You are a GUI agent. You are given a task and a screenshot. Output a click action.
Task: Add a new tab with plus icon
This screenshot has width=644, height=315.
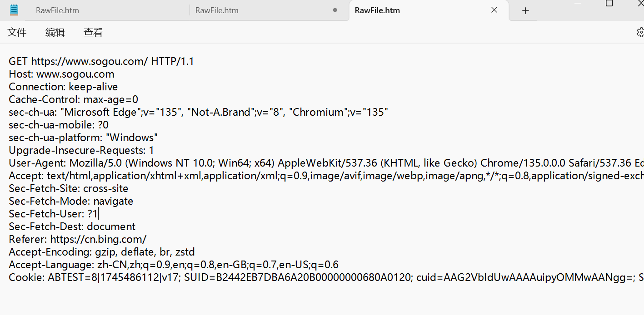click(525, 10)
